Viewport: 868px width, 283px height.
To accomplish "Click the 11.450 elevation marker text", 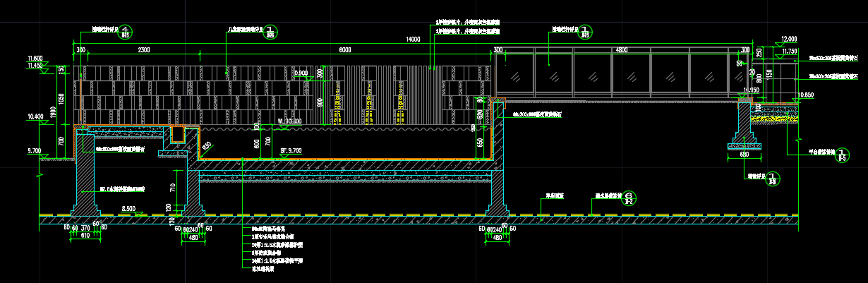I will [35, 65].
